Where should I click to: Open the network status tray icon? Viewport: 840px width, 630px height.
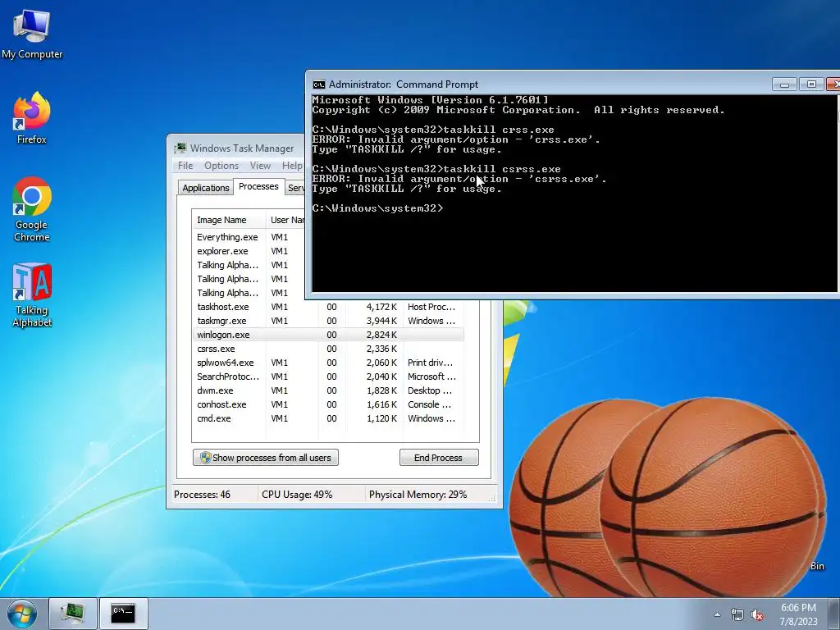point(737,615)
